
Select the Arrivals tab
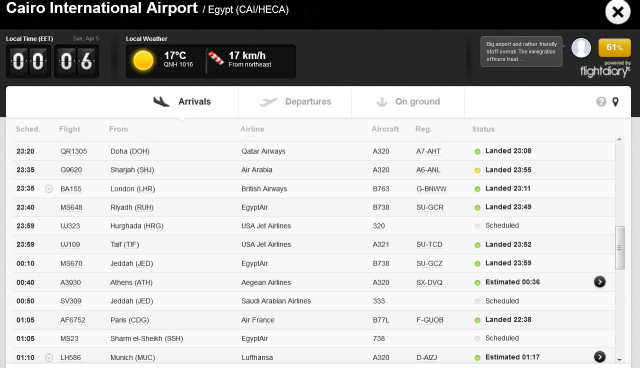tap(182, 102)
